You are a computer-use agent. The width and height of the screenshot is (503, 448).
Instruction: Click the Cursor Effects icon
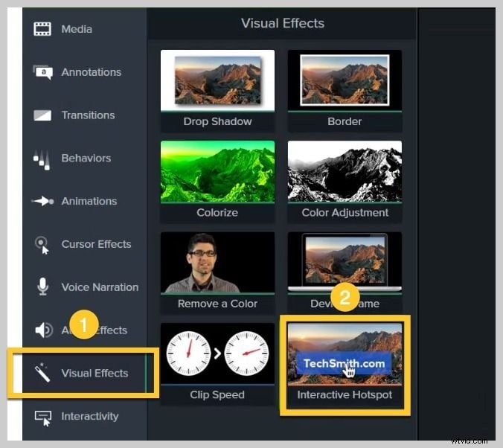point(42,245)
